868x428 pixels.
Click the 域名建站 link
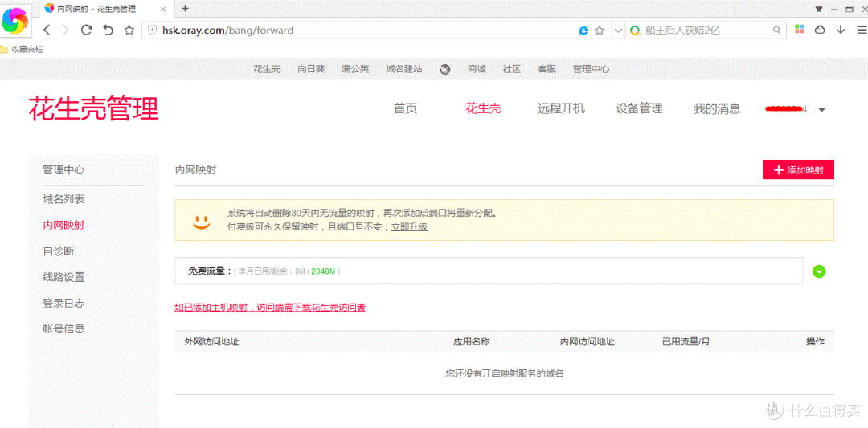404,69
